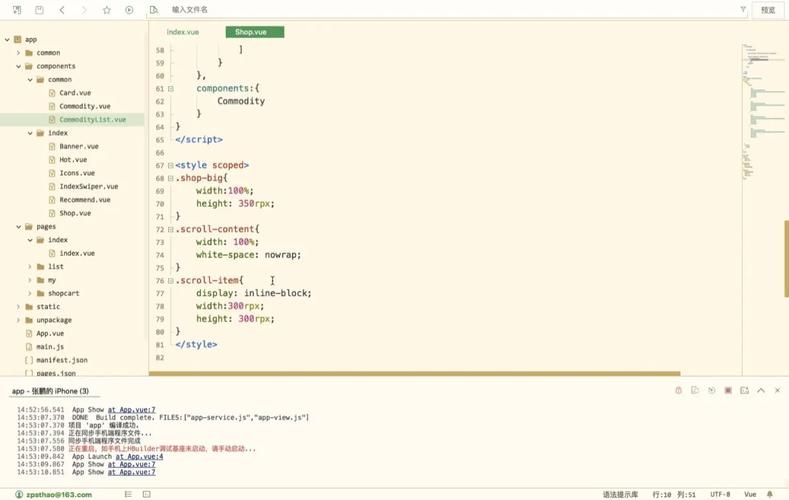Open App.vue:7 link at 14:53:10

click(131, 472)
